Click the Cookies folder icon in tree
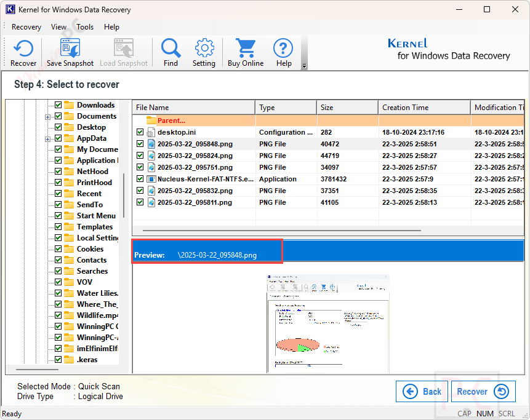530x420 pixels. click(x=69, y=249)
